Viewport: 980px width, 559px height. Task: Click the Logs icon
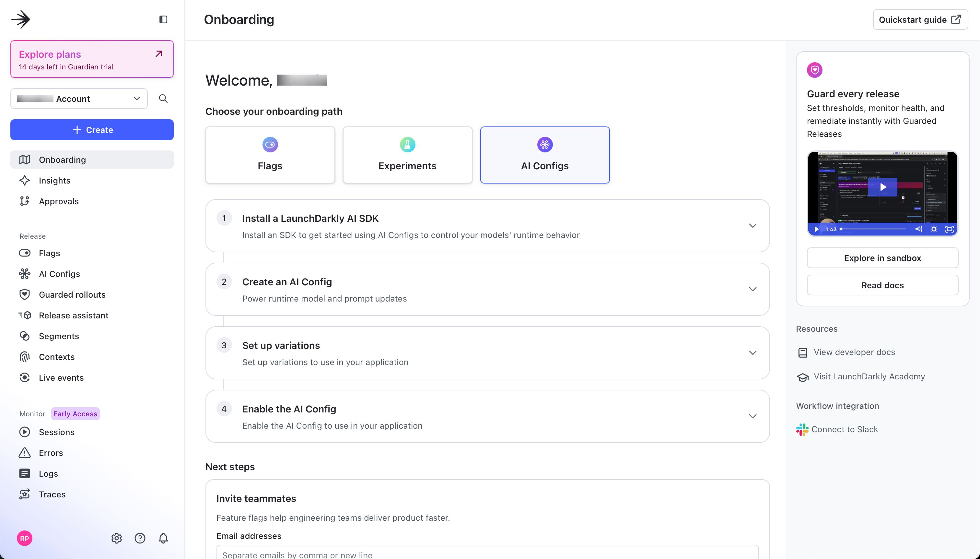point(25,473)
